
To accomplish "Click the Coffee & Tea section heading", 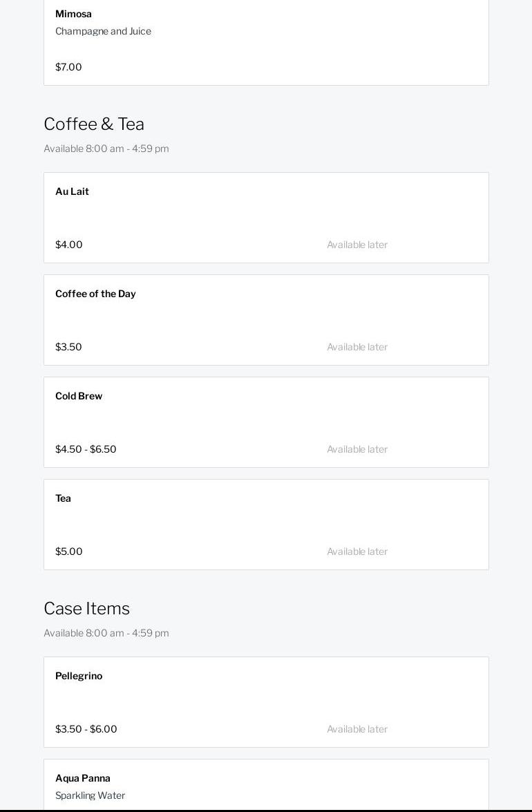I will coord(94,124).
